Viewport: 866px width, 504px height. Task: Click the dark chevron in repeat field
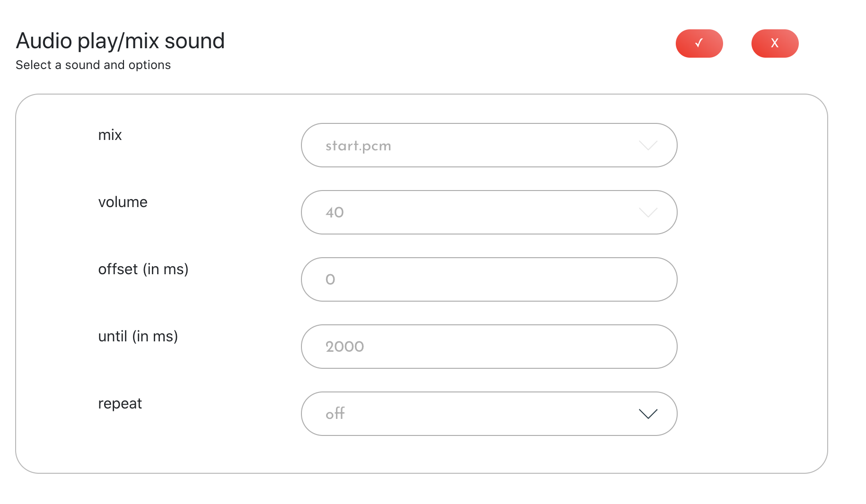pyautogui.click(x=648, y=414)
